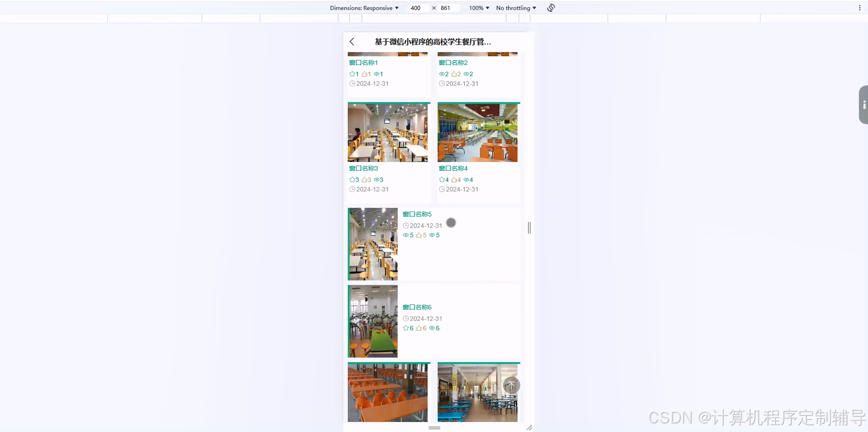Toggle the like on 窗口名称6
Screen dimensions: 868x432
point(420,328)
